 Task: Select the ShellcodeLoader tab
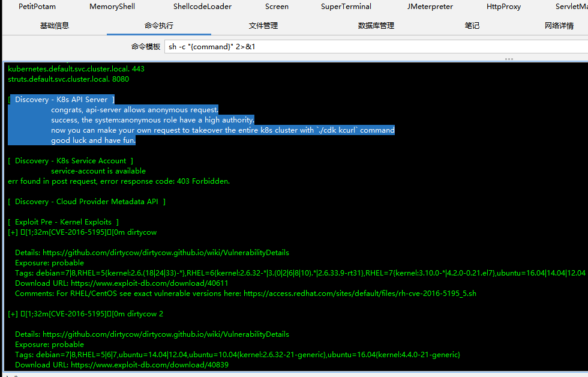[x=202, y=7]
